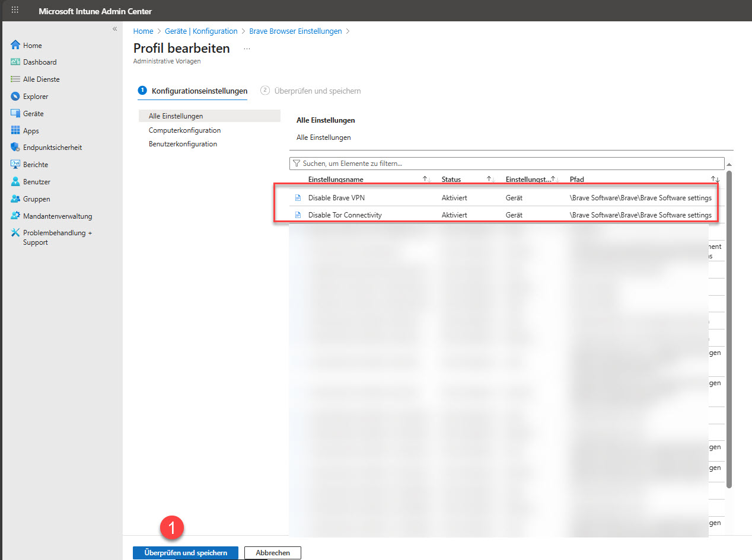Click the Home icon in sidebar
752x560 pixels.
click(x=15, y=45)
